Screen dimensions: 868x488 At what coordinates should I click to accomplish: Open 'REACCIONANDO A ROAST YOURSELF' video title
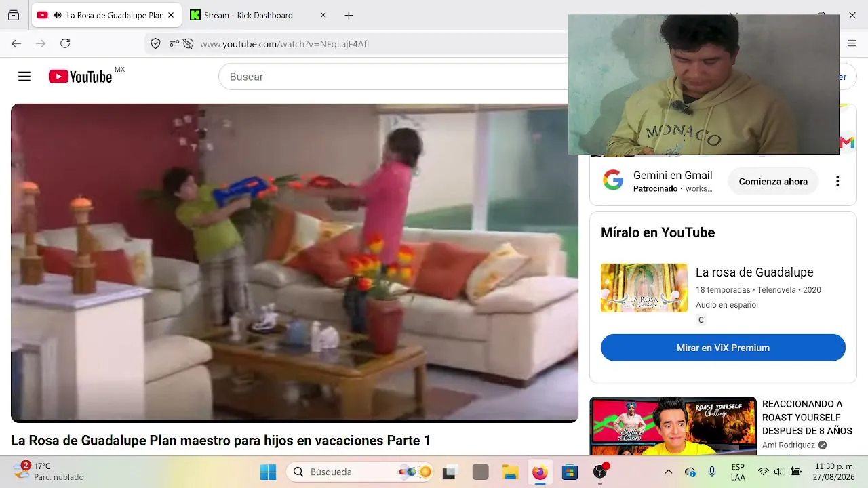807,418
